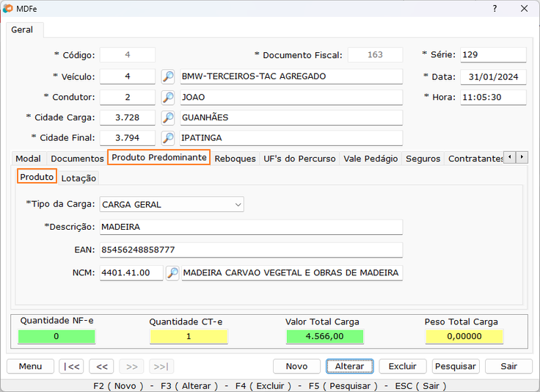Select the Produto Predominante tab
The height and width of the screenshot is (392, 540).
pyautogui.click(x=159, y=157)
